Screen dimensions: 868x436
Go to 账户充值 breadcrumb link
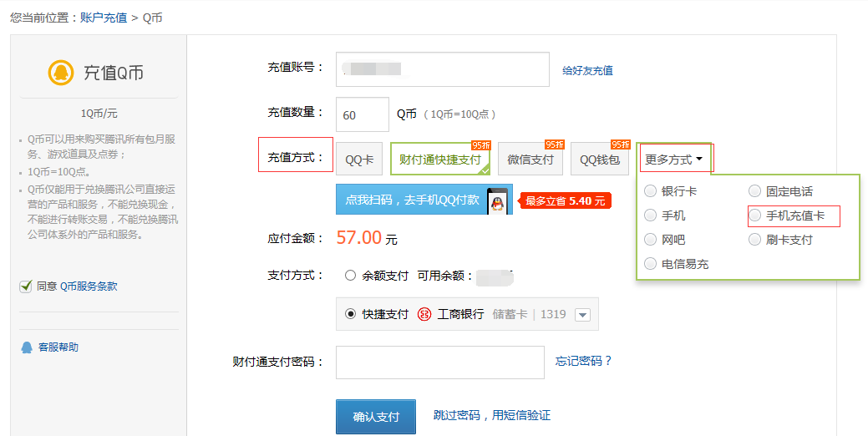[x=104, y=18]
